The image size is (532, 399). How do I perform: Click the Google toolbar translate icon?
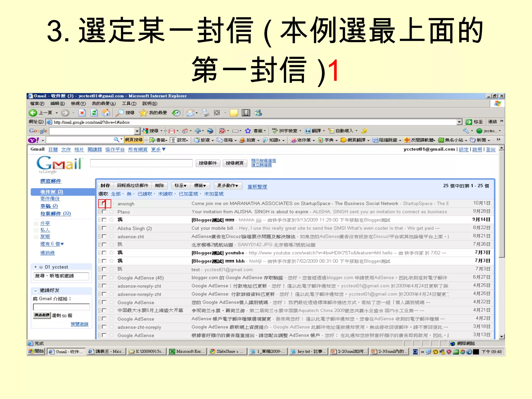308,131
